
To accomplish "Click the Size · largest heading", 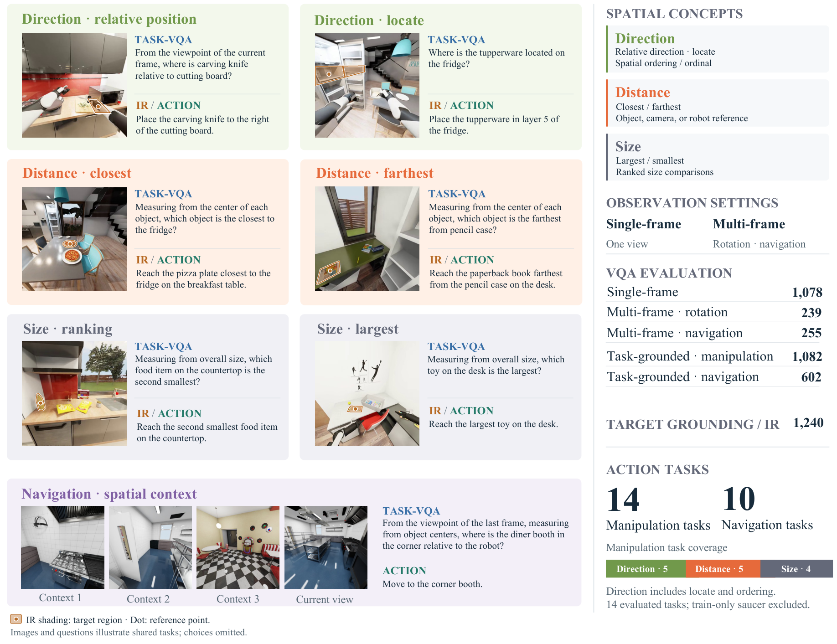I will [x=357, y=329].
